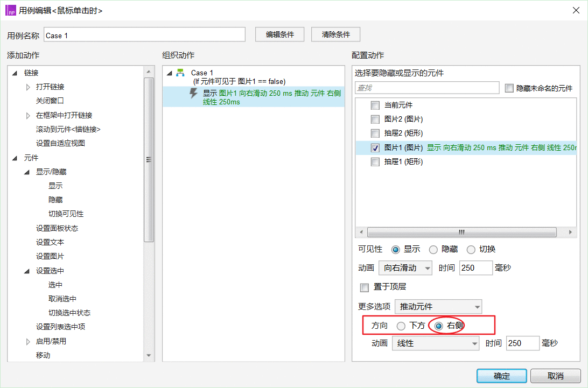The height and width of the screenshot is (388, 588).
Task: Select the 设置自适应视图 action
Action: click(x=60, y=143)
